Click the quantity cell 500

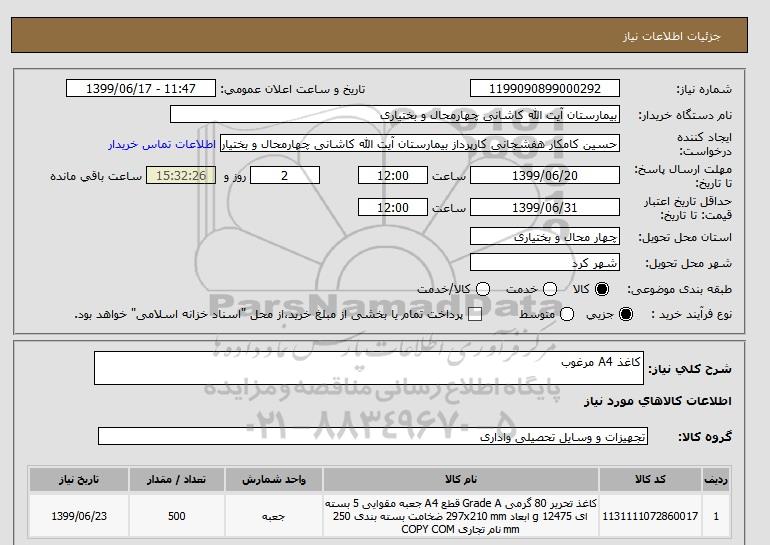point(177,516)
